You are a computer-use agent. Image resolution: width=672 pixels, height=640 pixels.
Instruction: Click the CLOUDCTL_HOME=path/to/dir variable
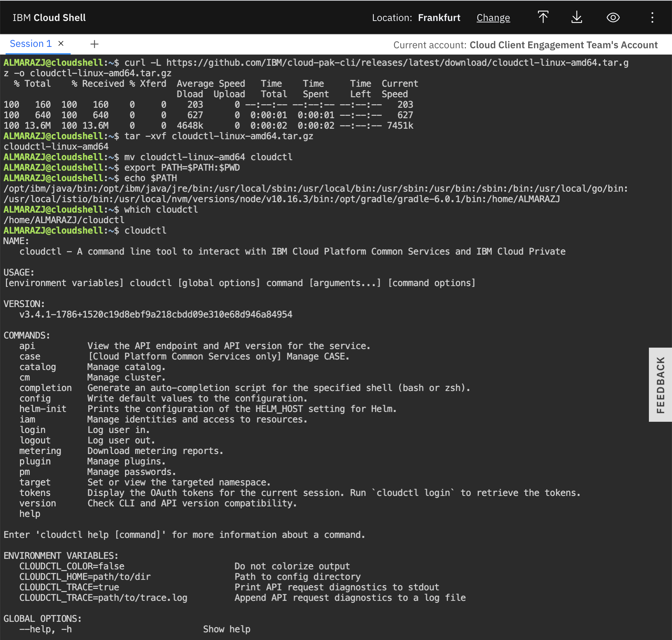click(x=85, y=577)
